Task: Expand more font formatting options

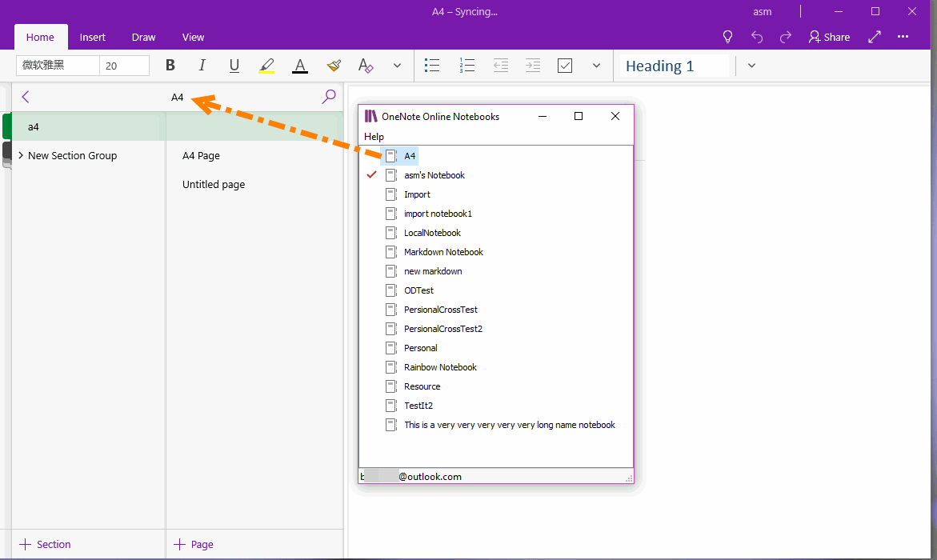Action: pyautogui.click(x=397, y=66)
